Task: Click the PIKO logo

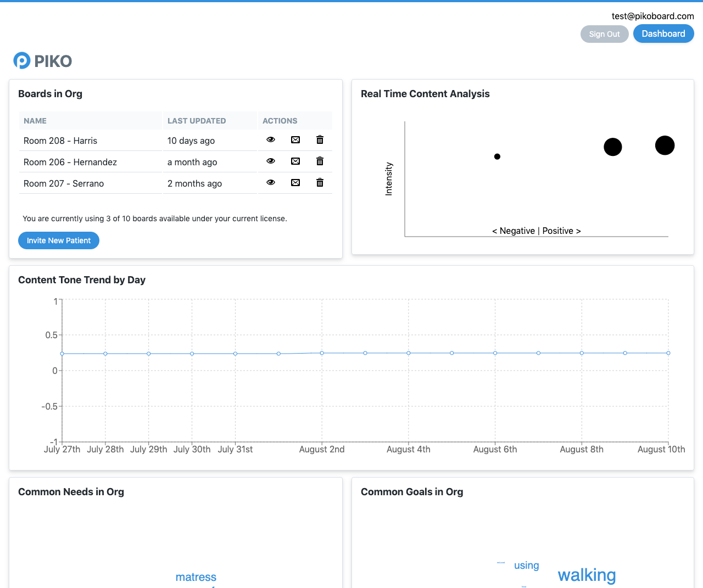Action: click(43, 61)
